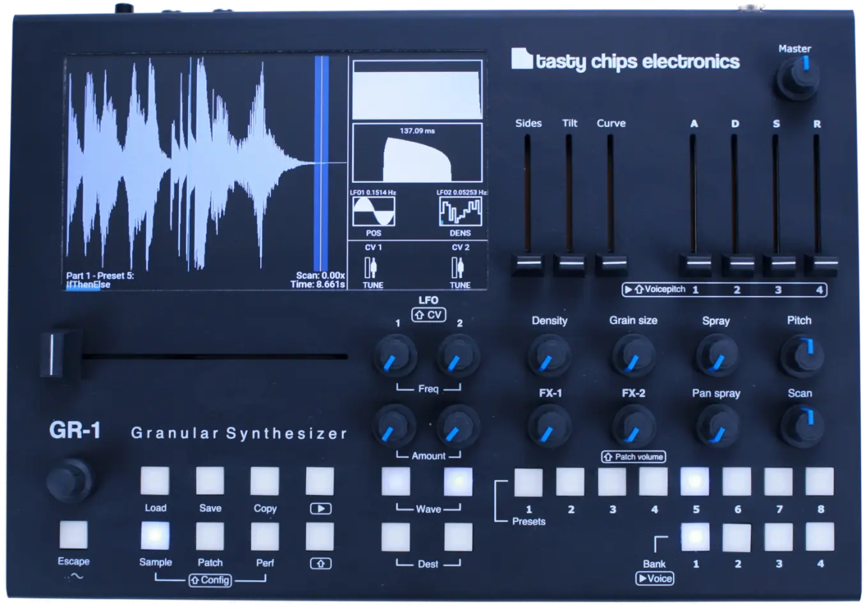Click the FX-2 Patch volume knob
The width and height of the screenshot is (868, 607).
(633, 426)
